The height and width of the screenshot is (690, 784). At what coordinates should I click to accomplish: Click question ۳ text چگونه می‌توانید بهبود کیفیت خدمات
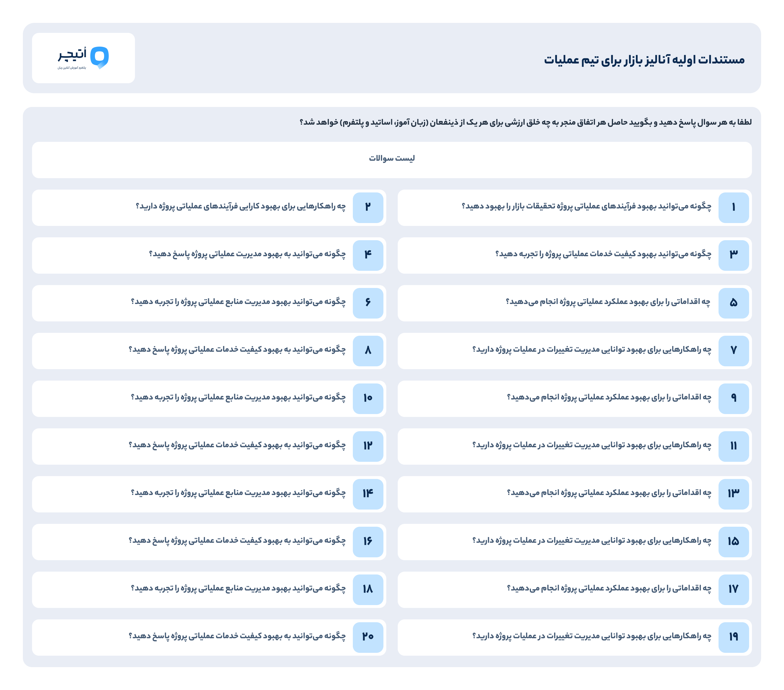point(603,254)
